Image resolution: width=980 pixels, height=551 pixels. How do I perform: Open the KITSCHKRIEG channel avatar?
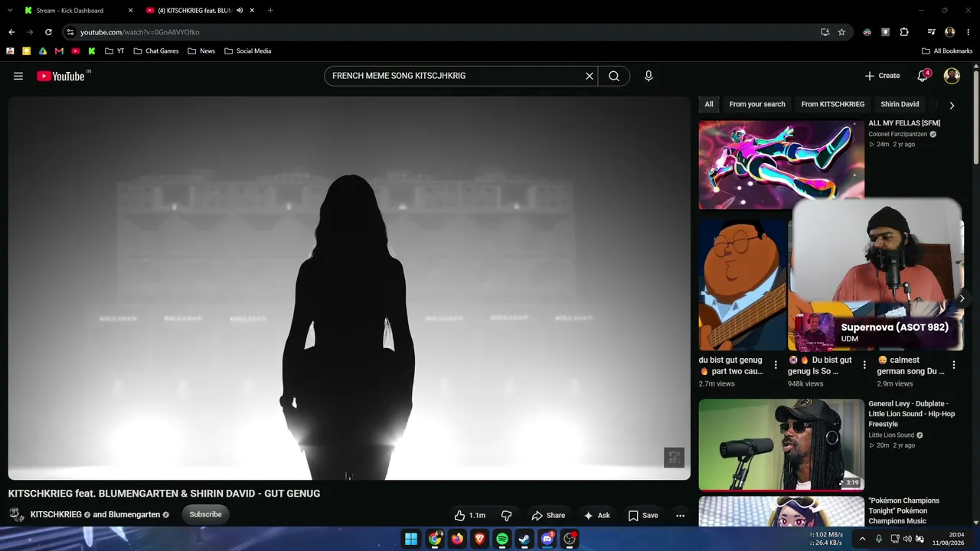[17, 514]
